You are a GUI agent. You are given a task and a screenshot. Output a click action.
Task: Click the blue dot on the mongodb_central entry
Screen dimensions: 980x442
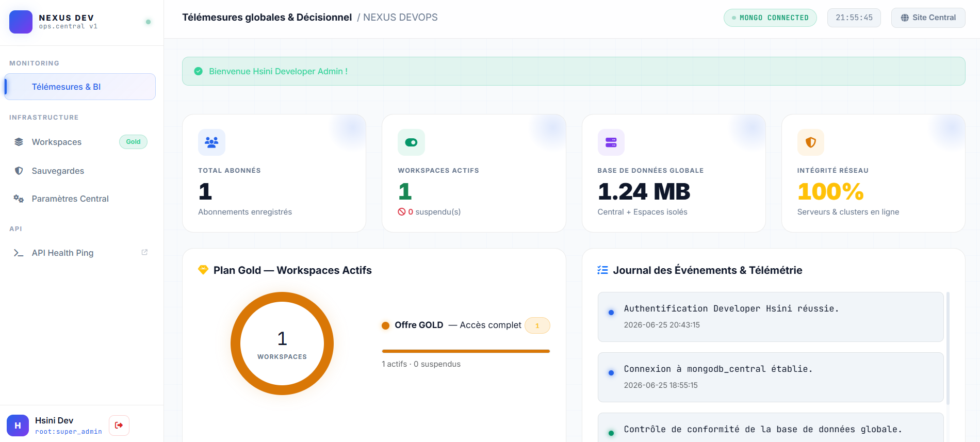point(611,373)
